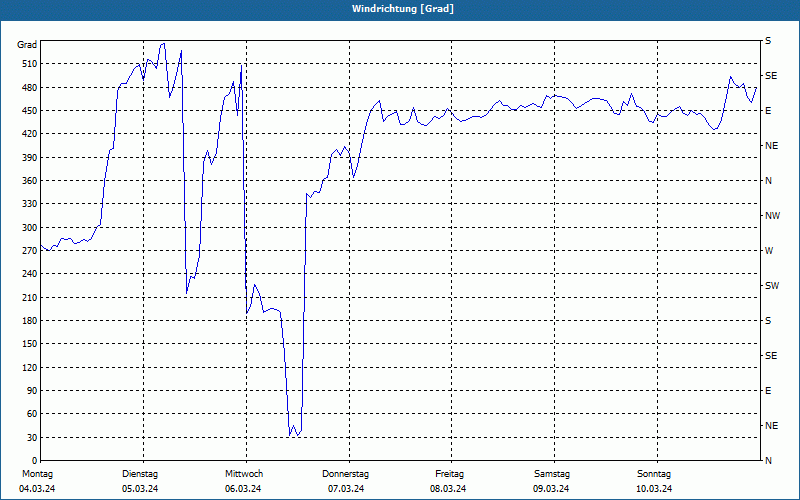Click compass label E beside the 450 gridline
This screenshot has height=500, width=800.
tap(768, 111)
